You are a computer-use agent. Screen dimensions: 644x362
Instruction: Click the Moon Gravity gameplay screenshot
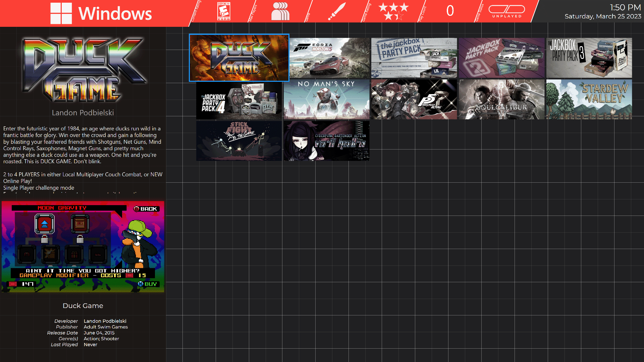83,247
